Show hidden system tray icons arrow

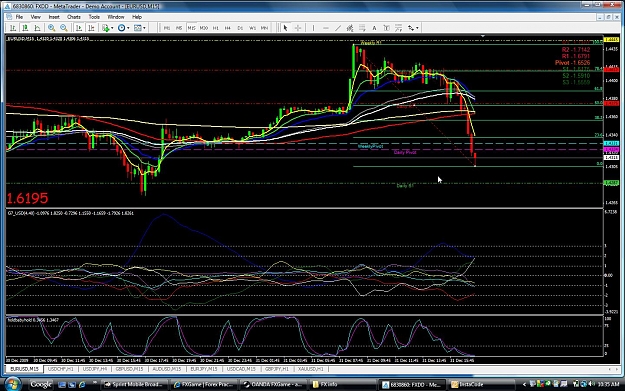(x=525, y=384)
